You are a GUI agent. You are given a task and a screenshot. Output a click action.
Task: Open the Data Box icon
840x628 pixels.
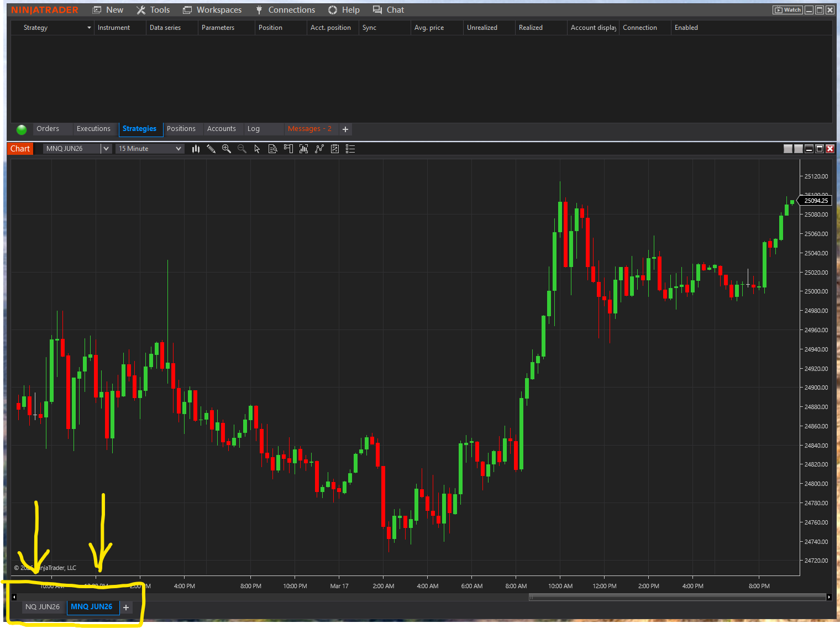point(272,148)
